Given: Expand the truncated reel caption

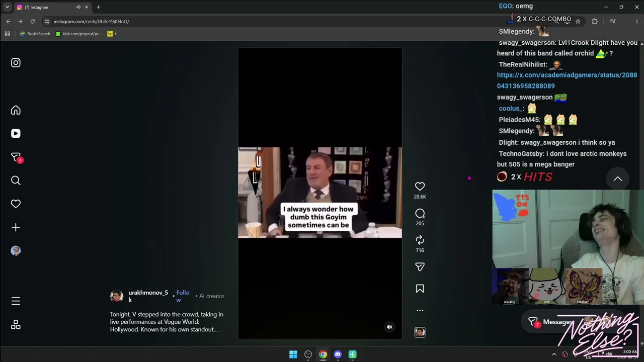Looking at the screenshot, I should coord(167,322).
